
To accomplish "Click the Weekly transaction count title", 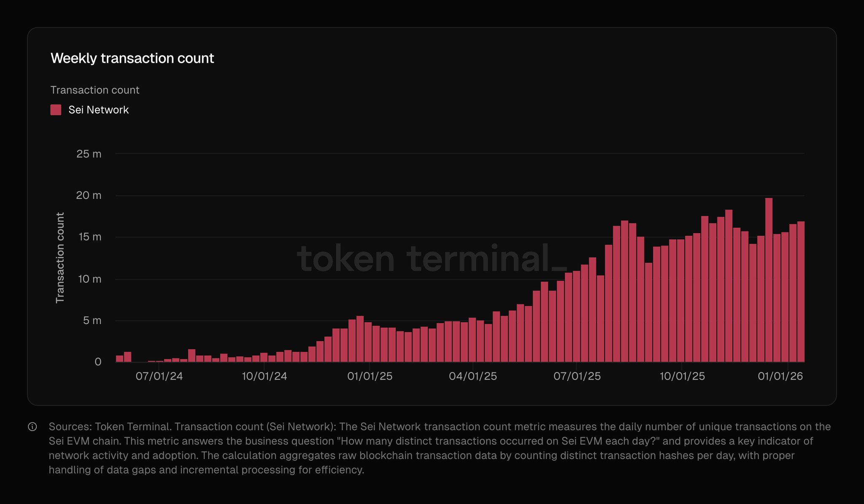I will click(x=132, y=58).
